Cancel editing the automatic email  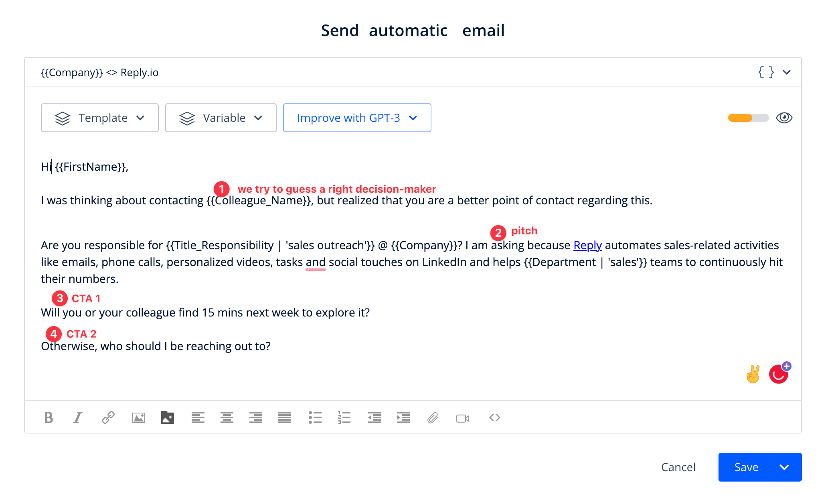678,467
